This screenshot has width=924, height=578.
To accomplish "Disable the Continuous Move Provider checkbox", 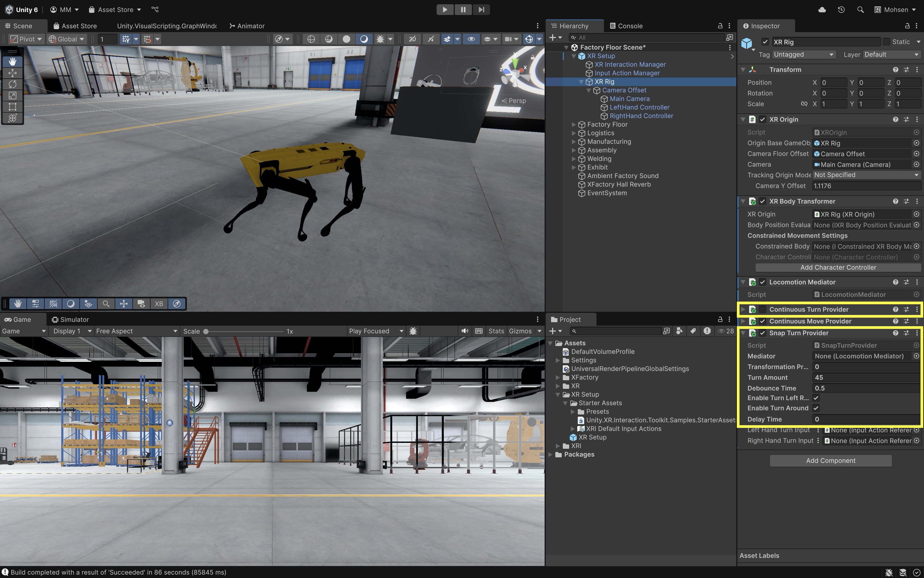I will click(x=763, y=321).
